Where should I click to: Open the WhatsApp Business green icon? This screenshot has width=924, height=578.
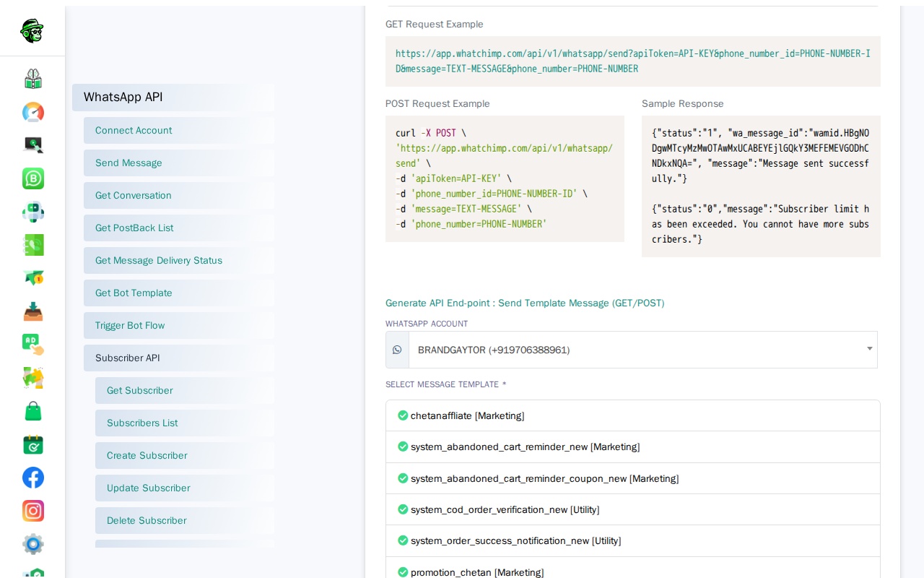tap(33, 178)
